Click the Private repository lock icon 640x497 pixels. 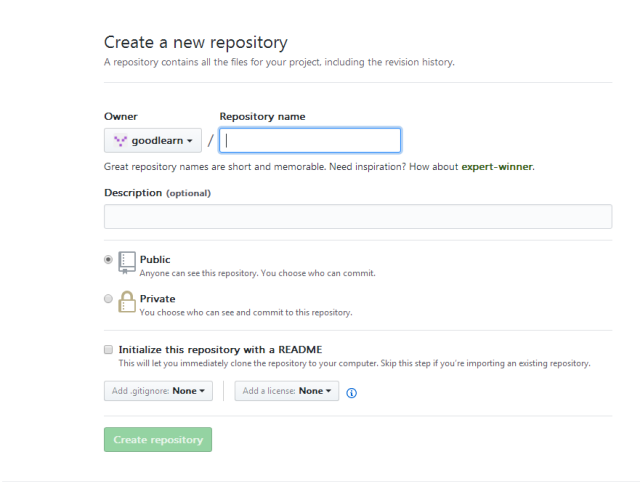[127, 302]
